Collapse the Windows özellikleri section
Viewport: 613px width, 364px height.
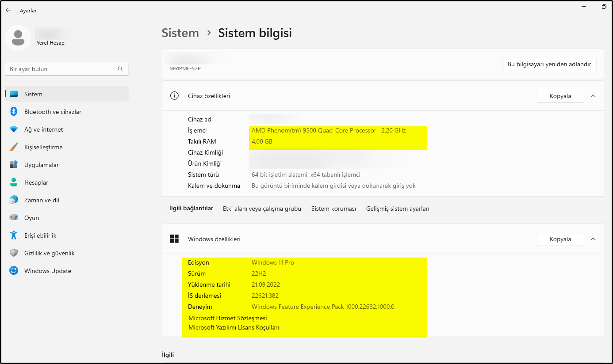(x=593, y=239)
